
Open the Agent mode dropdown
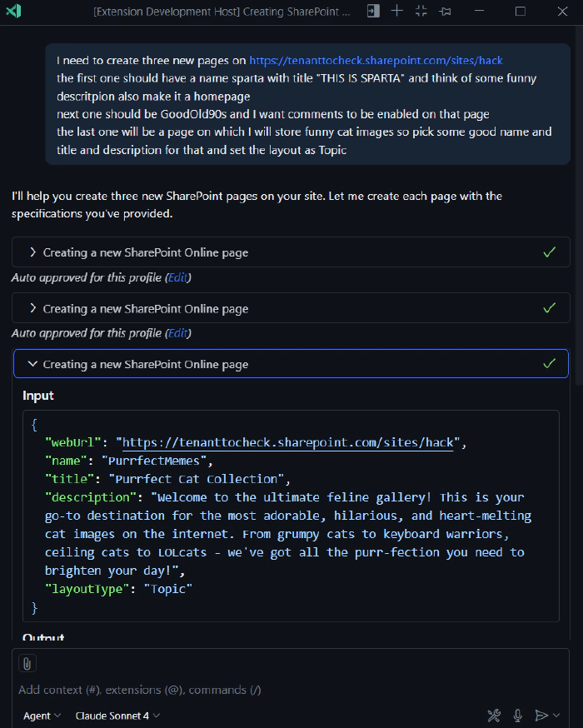coord(42,716)
